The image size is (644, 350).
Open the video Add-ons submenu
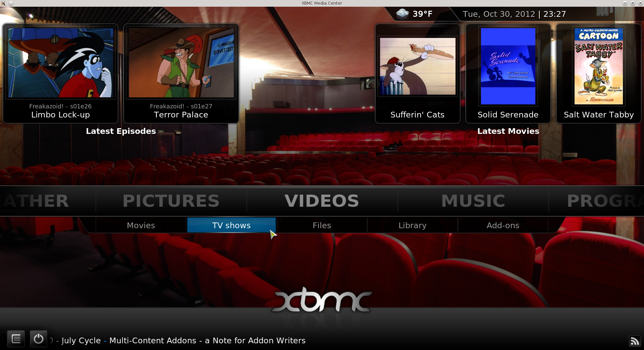coord(503,225)
